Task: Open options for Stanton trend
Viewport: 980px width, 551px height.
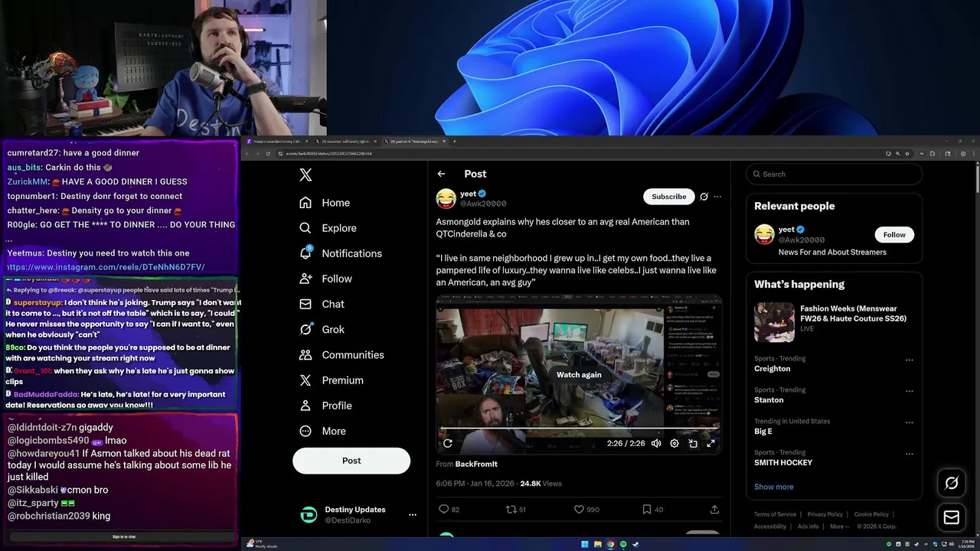Action: tap(910, 391)
